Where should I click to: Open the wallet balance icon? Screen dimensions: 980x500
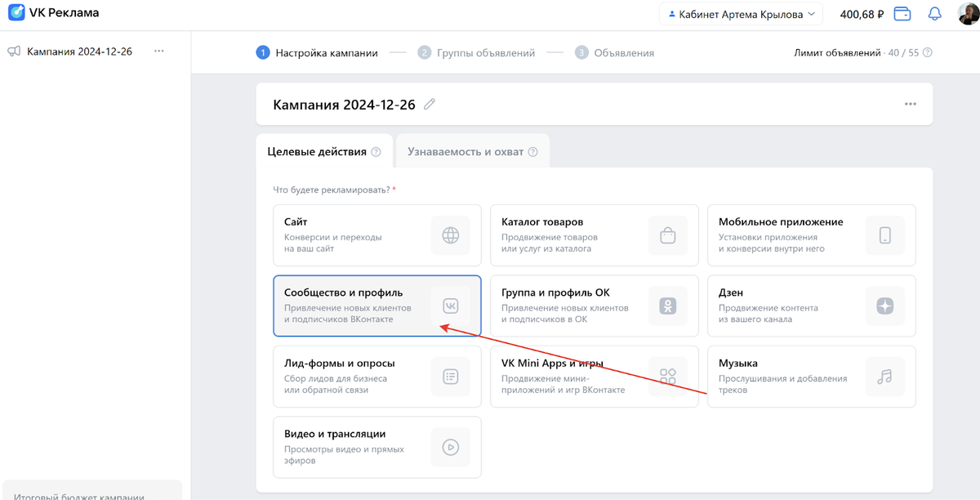pyautogui.click(x=902, y=14)
